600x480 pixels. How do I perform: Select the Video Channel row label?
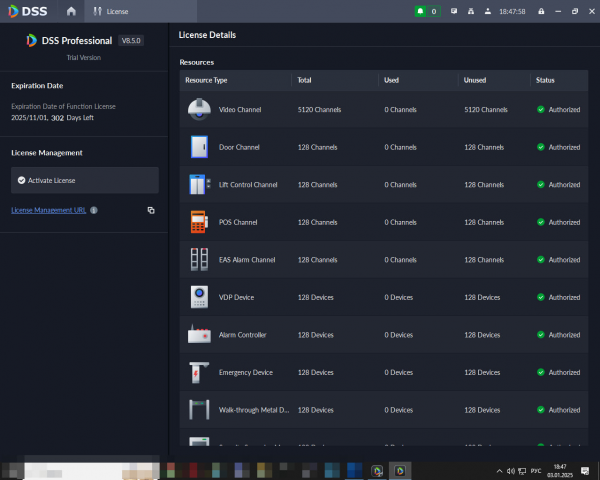tap(240, 109)
